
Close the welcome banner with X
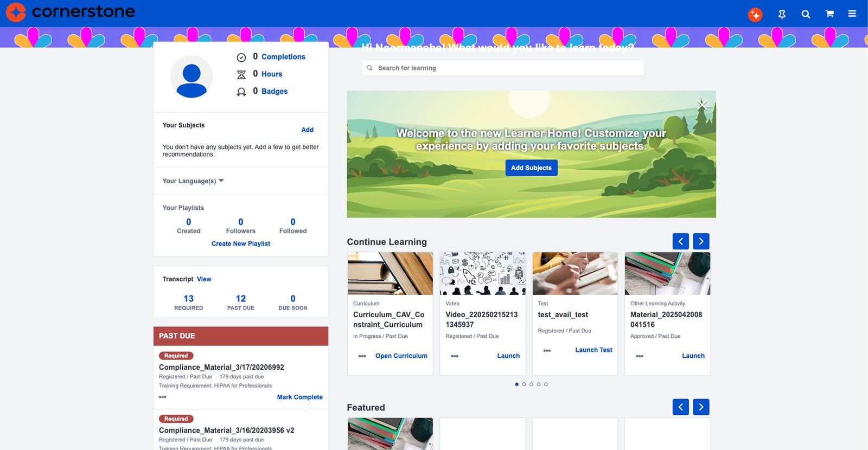(x=702, y=104)
